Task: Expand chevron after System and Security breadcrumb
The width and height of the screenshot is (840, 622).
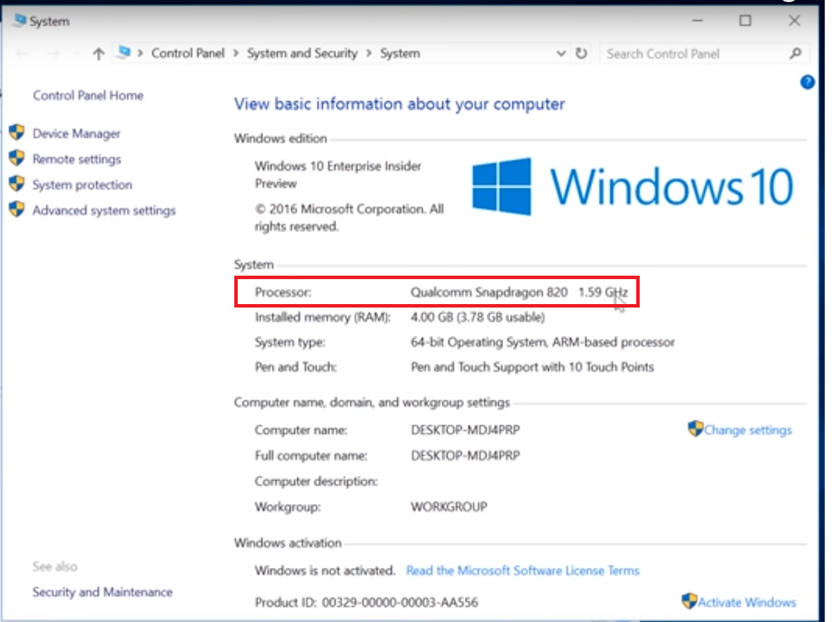Action: click(369, 53)
